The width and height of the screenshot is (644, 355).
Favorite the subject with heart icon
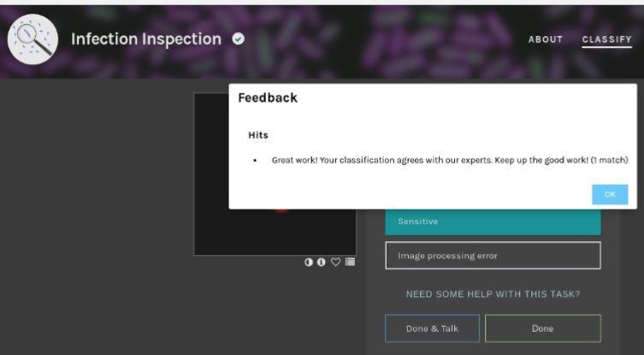335,262
